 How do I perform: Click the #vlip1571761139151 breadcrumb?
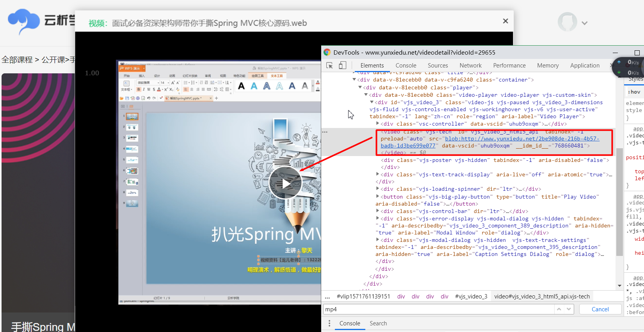363,296
